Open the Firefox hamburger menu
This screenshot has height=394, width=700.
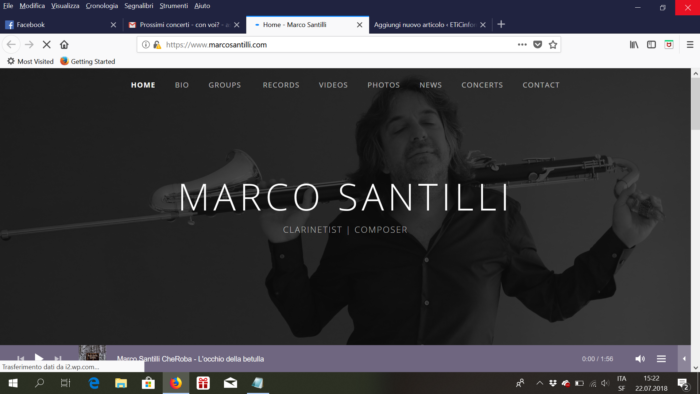(690, 45)
